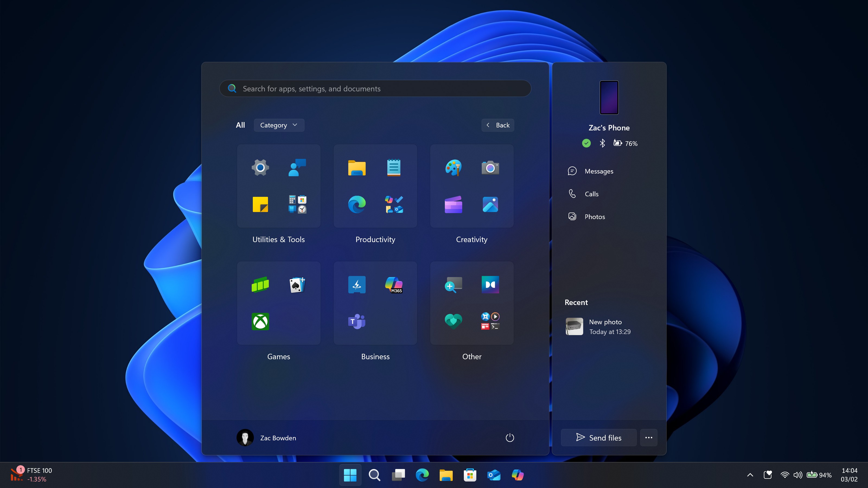
Task: Open the Category filter dropdown
Action: point(279,125)
